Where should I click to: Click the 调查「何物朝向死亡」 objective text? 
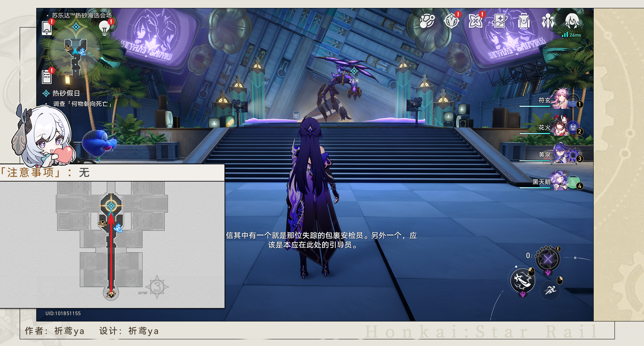click(x=82, y=104)
